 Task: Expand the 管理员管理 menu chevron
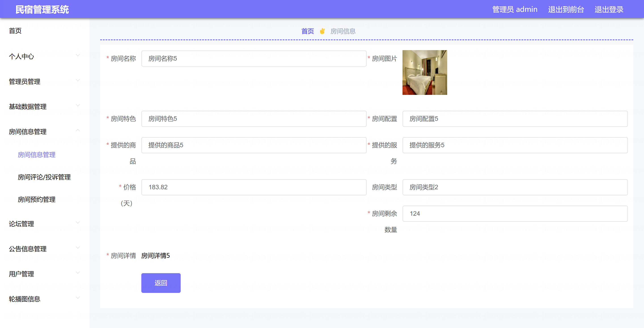pos(78,80)
